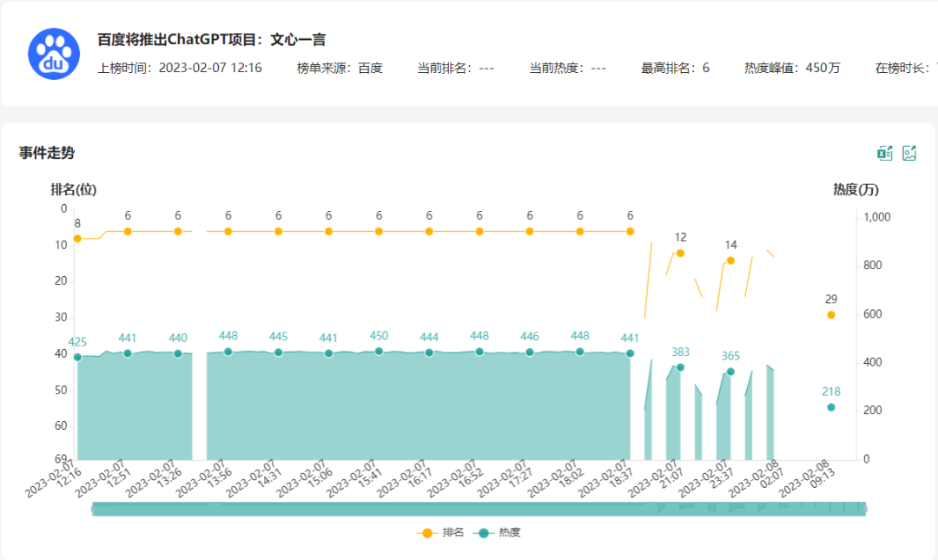Click the 热度峰值 450万 stat
938x560 pixels.
pyautogui.click(x=792, y=68)
